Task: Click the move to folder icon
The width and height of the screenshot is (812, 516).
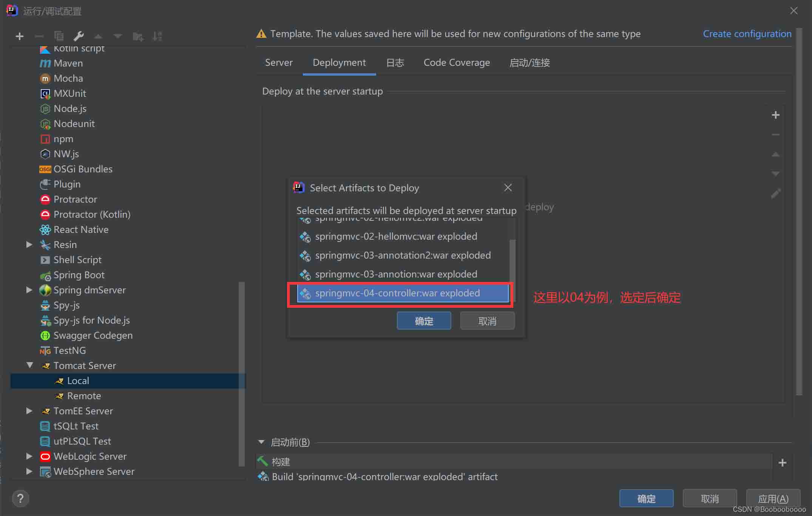Action: click(x=138, y=36)
